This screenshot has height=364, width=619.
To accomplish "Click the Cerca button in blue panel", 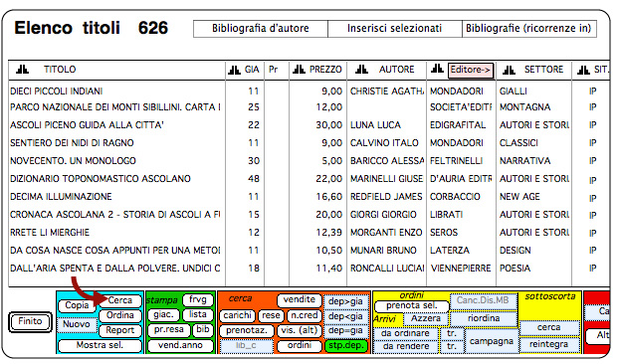I will coord(120,300).
